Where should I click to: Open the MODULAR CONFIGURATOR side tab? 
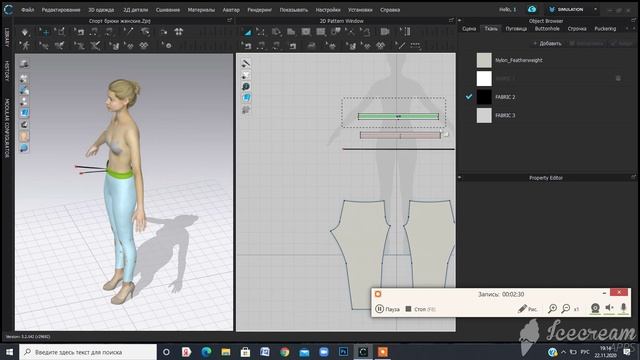(x=7, y=127)
